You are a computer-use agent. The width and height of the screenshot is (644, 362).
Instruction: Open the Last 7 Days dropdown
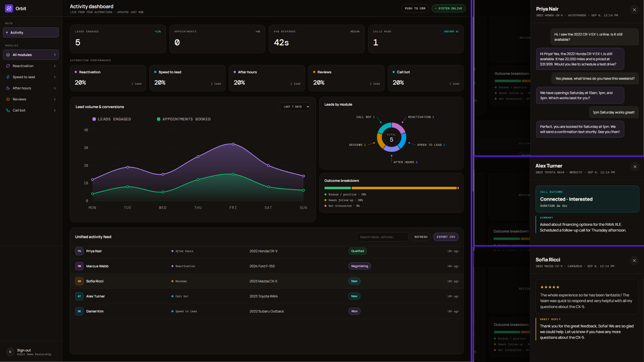[x=295, y=107]
